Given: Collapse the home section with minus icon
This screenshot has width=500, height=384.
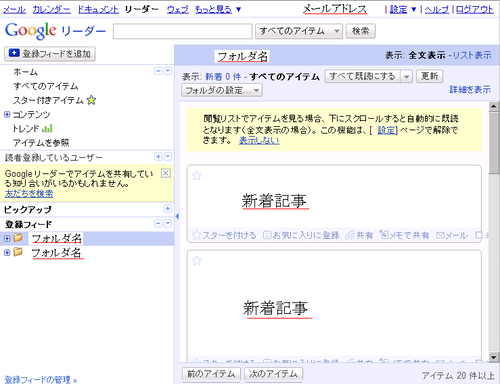Looking at the screenshot, I should point(158,71).
